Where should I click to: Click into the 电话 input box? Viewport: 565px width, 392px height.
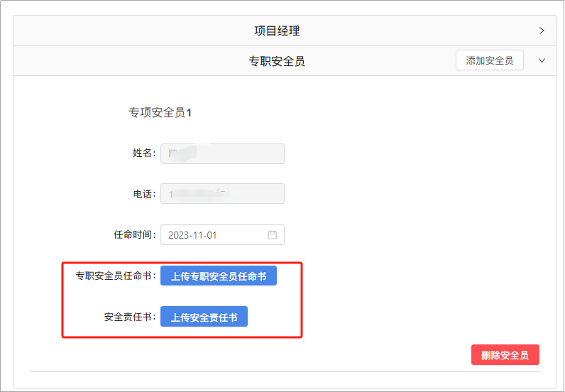(x=222, y=194)
